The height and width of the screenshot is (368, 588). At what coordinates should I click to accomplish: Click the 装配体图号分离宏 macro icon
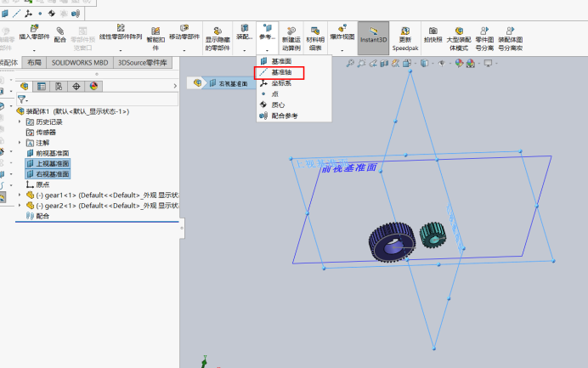[510, 31]
